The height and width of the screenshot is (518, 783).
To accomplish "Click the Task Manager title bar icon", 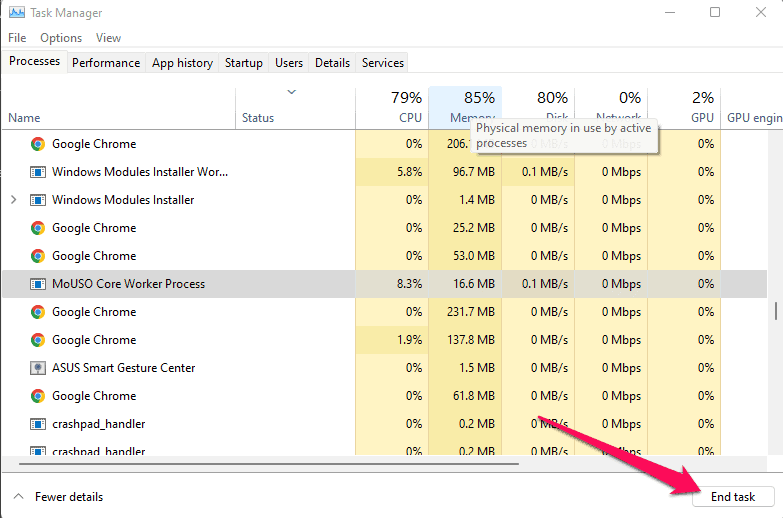I will (x=17, y=13).
